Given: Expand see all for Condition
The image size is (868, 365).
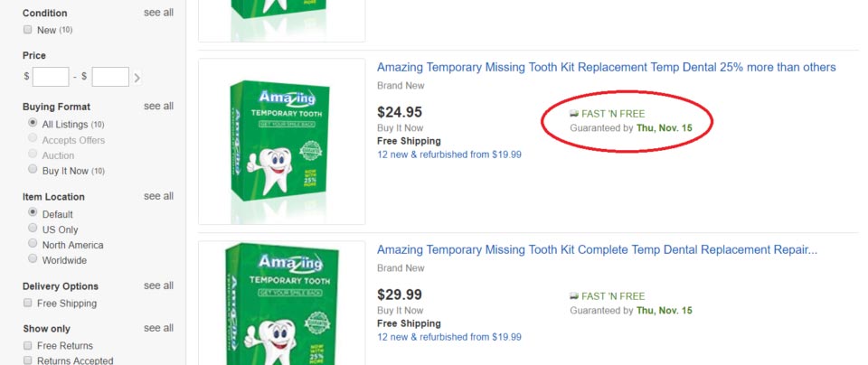Looking at the screenshot, I should (158, 13).
